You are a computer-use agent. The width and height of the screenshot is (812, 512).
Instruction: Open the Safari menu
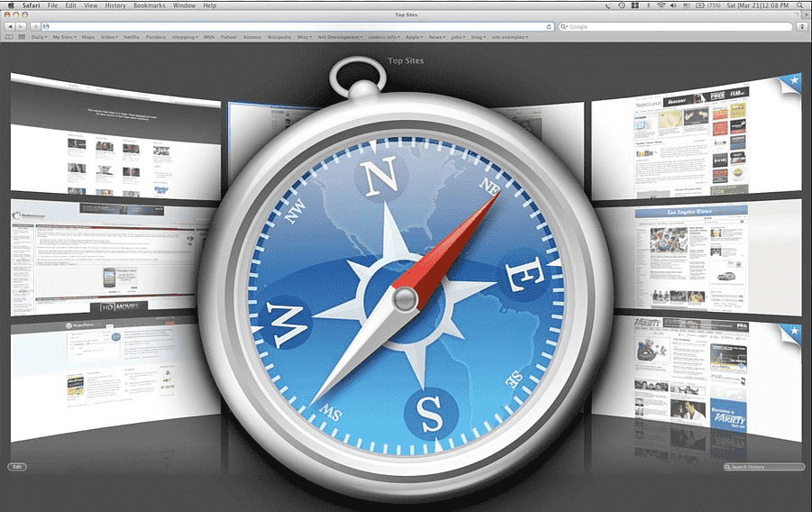31,5
